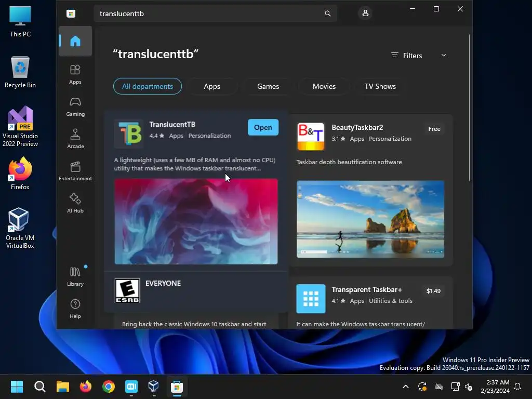Open the Gaming section

[x=75, y=107]
